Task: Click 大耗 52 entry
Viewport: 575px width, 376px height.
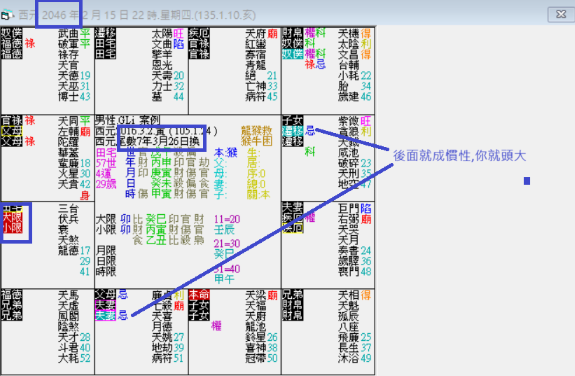Action: (74, 358)
